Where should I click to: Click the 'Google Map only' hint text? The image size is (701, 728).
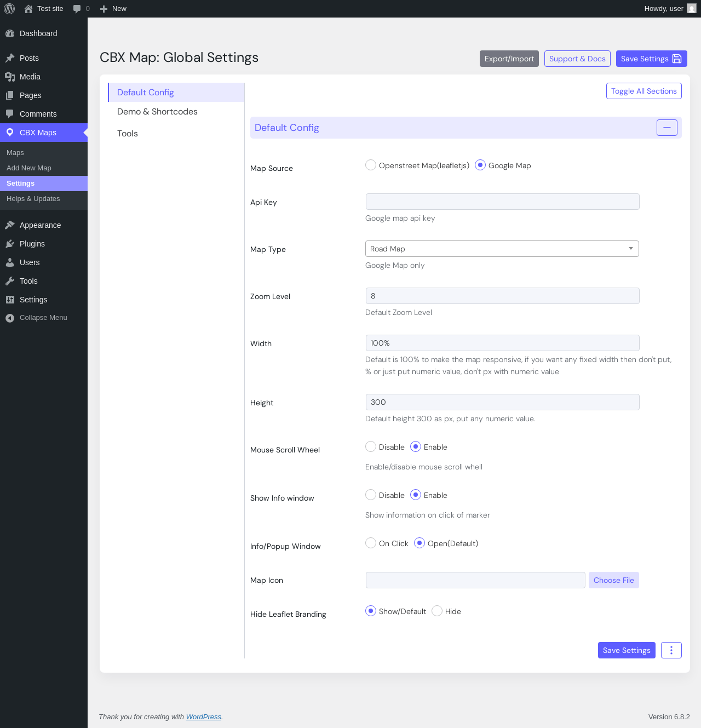[395, 265]
